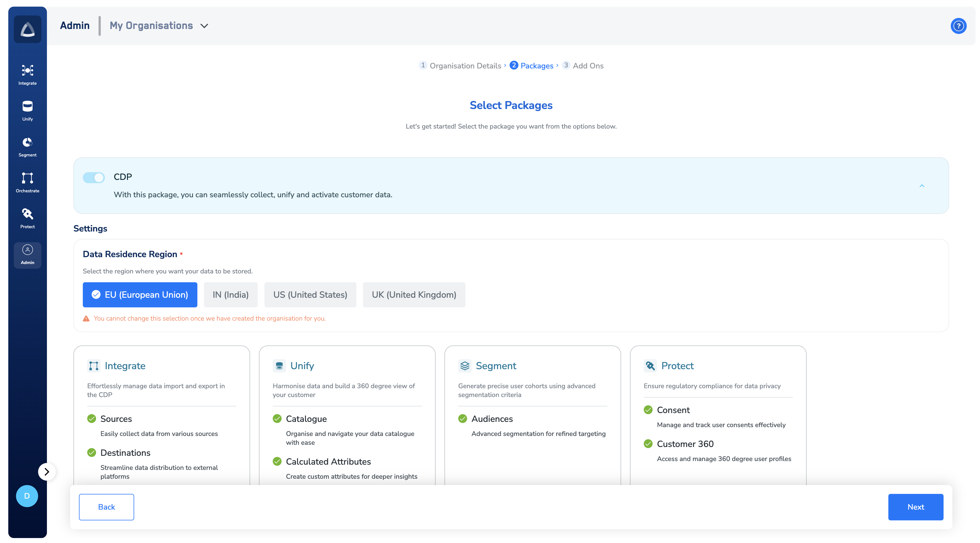Screen dimensions: 980x543
Task: Open the Unify database icon in sidebar
Action: click(27, 110)
